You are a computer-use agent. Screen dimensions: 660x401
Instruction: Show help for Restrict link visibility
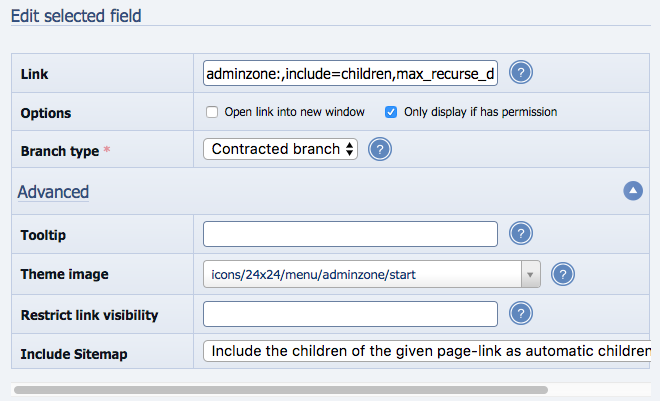(520, 314)
